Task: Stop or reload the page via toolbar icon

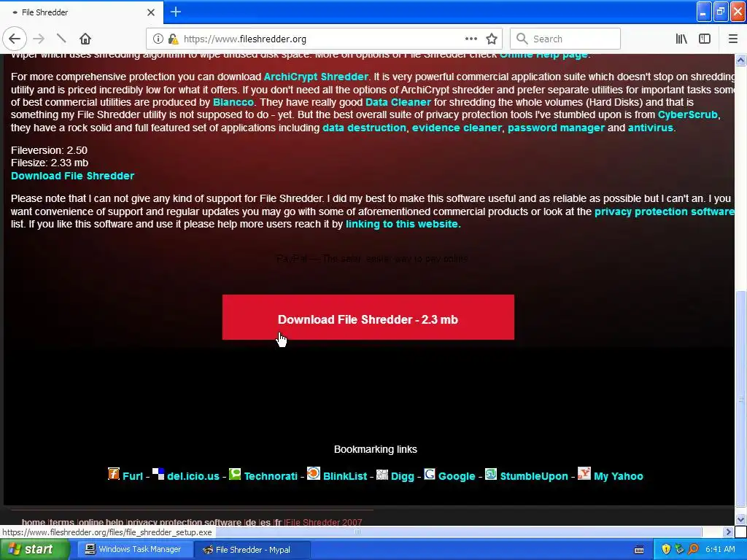Action: click(61, 39)
